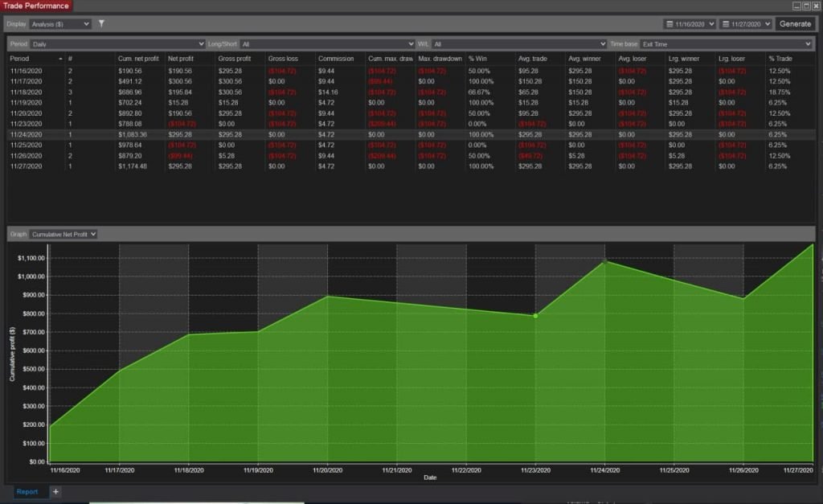Maximize the Trade Performance window
The height and width of the screenshot is (504, 823).
tap(806, 6)
